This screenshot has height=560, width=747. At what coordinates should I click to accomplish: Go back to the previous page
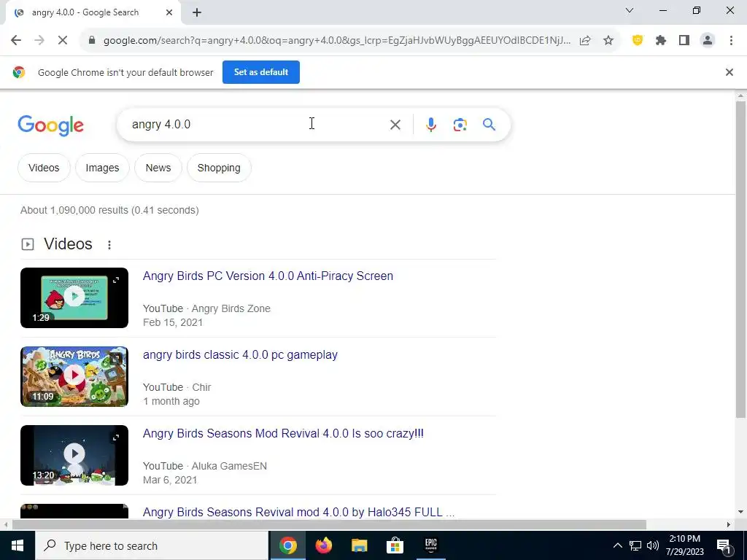point(16,41)
